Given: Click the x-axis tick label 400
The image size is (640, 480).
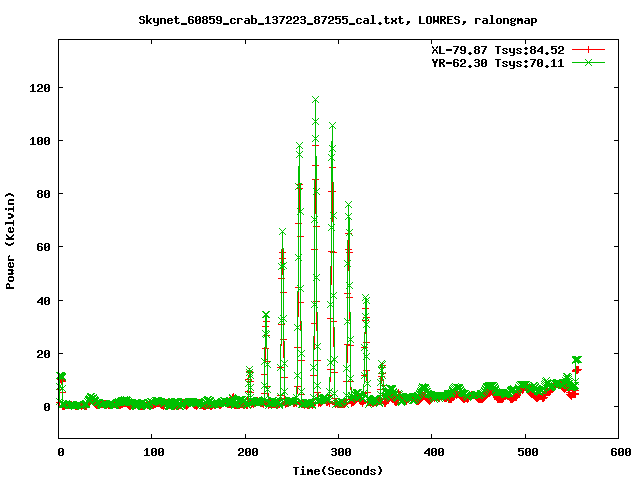Looking at the screenshot, I should (434, 452).
